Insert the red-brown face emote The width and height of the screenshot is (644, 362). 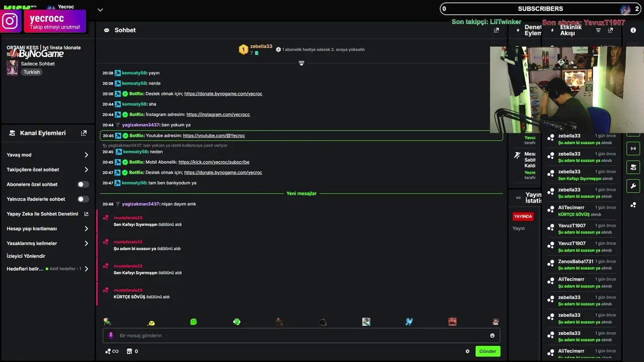click(452, 322)
